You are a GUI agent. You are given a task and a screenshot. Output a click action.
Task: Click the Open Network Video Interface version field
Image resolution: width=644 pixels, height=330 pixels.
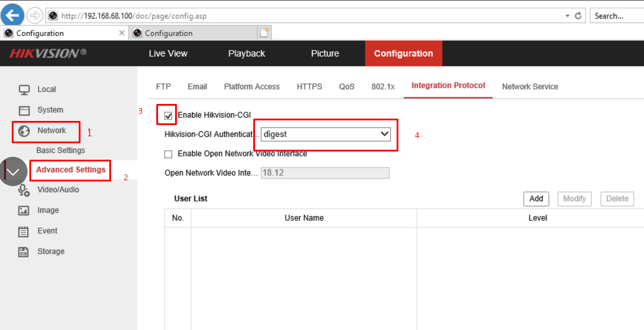coord(325,173)
